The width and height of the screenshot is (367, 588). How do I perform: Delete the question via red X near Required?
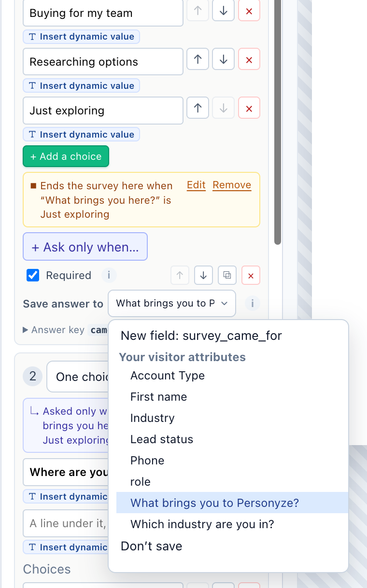(251, 276)
